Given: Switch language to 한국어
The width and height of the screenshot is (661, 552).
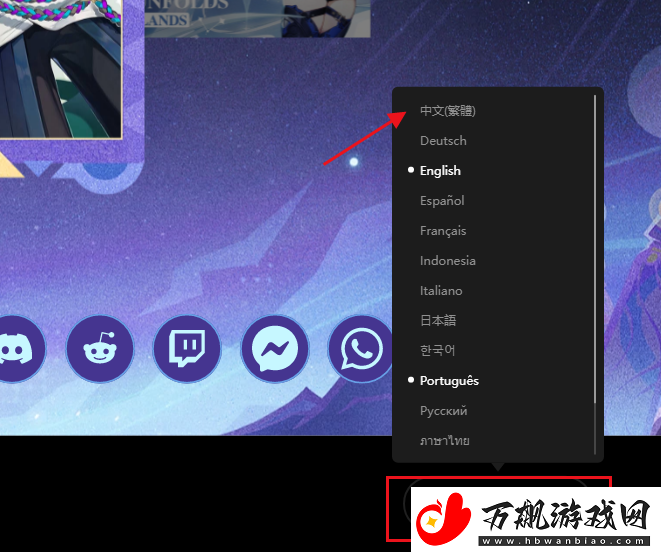Looking at the screenshot, I should (437, 350).
